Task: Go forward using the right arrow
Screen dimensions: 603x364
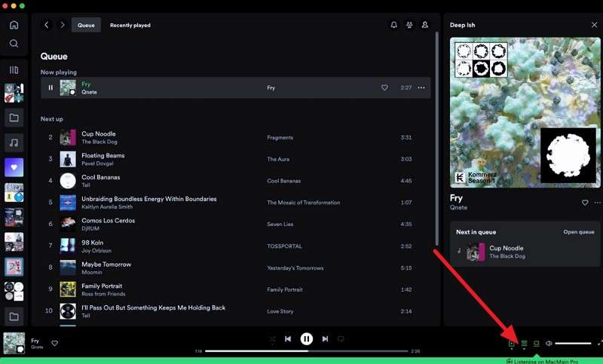Action: (63, 25)
